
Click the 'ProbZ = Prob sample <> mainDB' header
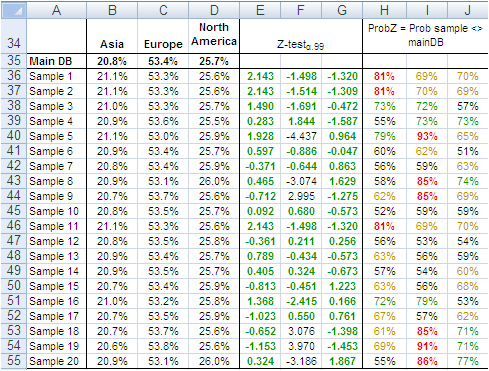(x=425, y=36)
